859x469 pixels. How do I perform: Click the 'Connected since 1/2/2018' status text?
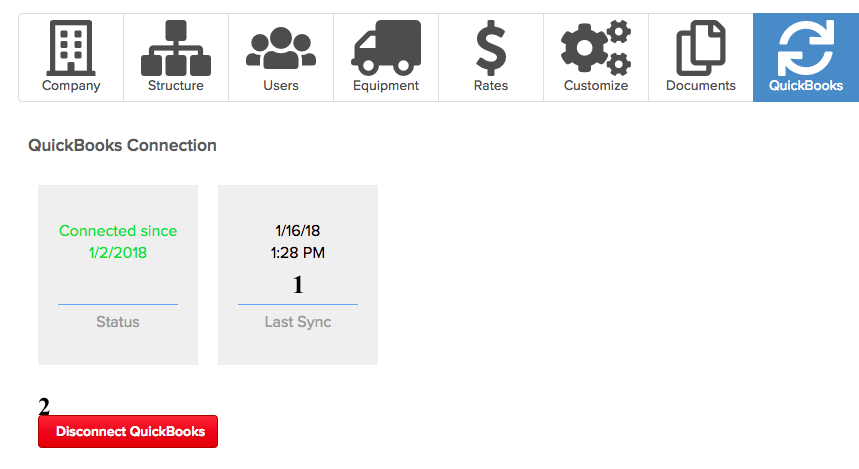coord(118,242)
